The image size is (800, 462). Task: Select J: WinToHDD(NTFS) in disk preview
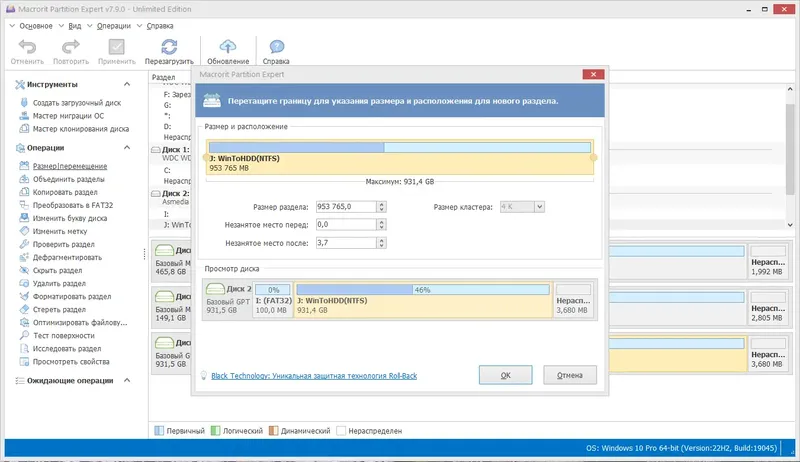pos(423,299)
